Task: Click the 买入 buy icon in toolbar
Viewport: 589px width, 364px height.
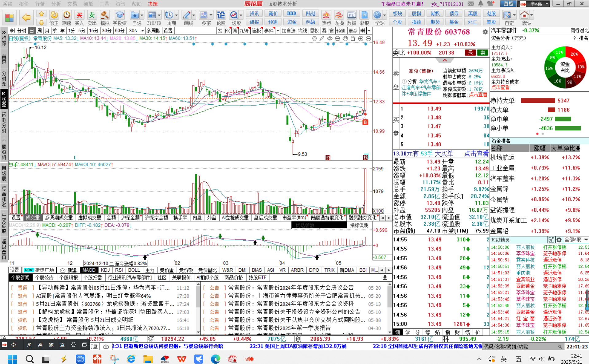Action: [79, 18]
